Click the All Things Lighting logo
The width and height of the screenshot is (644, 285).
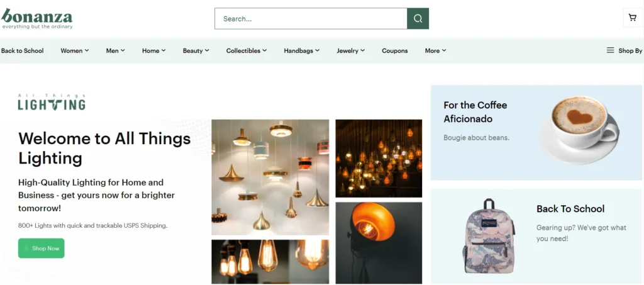(52, 102)
